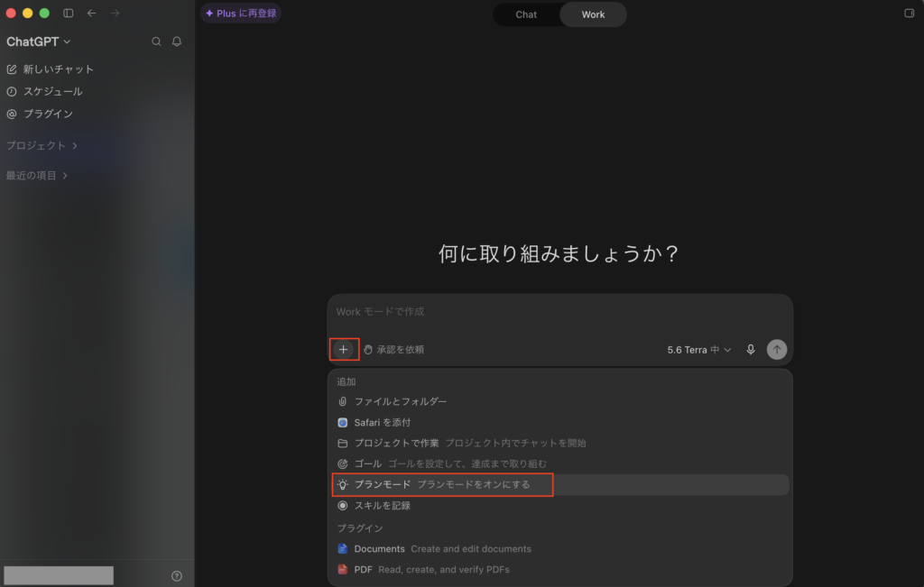
Task: Click the 追加 section header text
Action: point(346,381)
